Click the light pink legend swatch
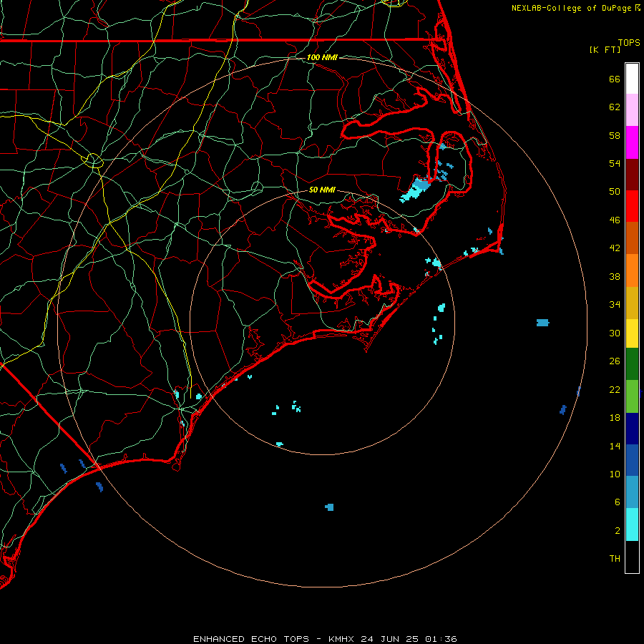 tap(632, 109)
